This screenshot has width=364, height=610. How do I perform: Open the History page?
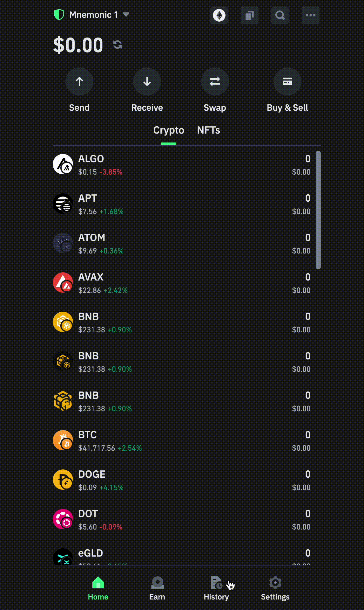tap(216, 588)
